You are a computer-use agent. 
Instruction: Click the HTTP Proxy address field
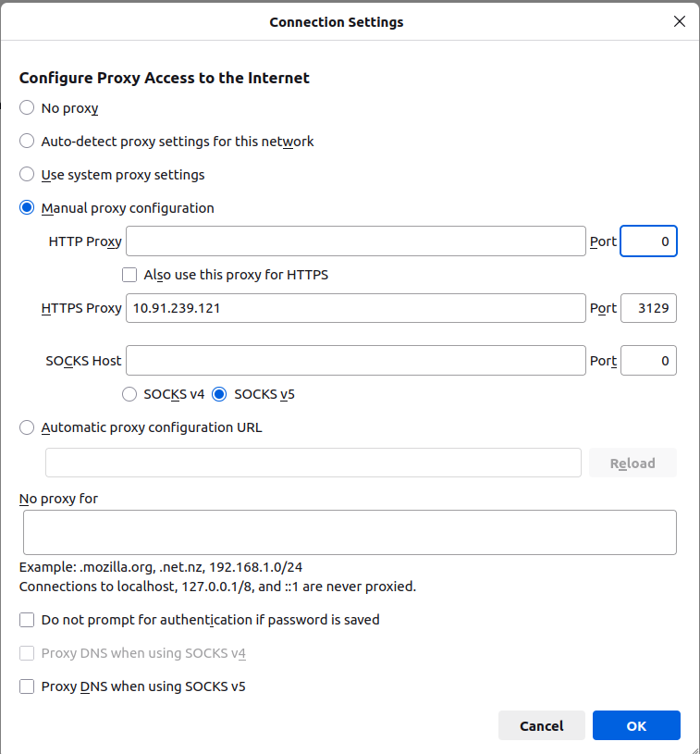coord(355,241)
